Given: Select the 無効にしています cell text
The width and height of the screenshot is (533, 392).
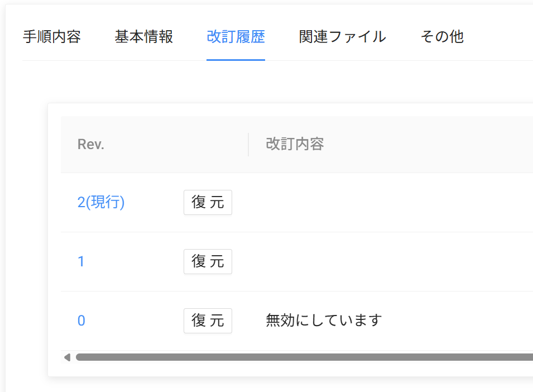Looking at the screenshot, I should coord(324,321).
